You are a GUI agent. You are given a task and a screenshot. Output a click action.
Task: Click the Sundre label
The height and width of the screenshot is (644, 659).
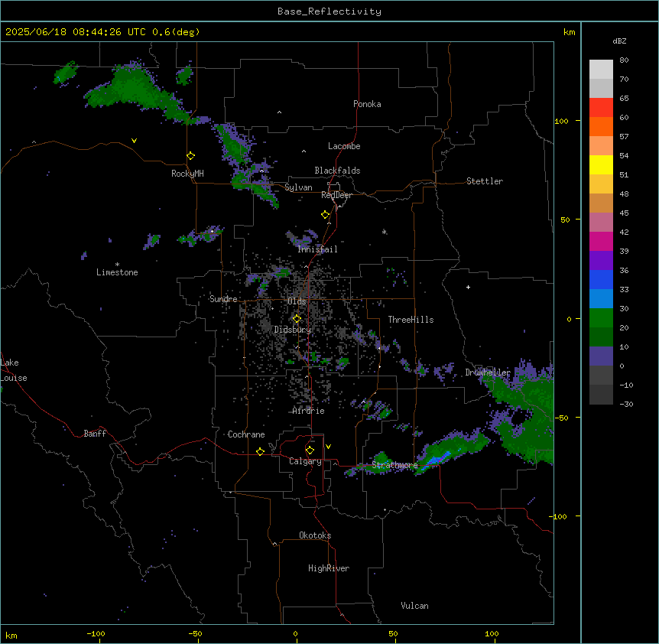click(x=223, y=299)
